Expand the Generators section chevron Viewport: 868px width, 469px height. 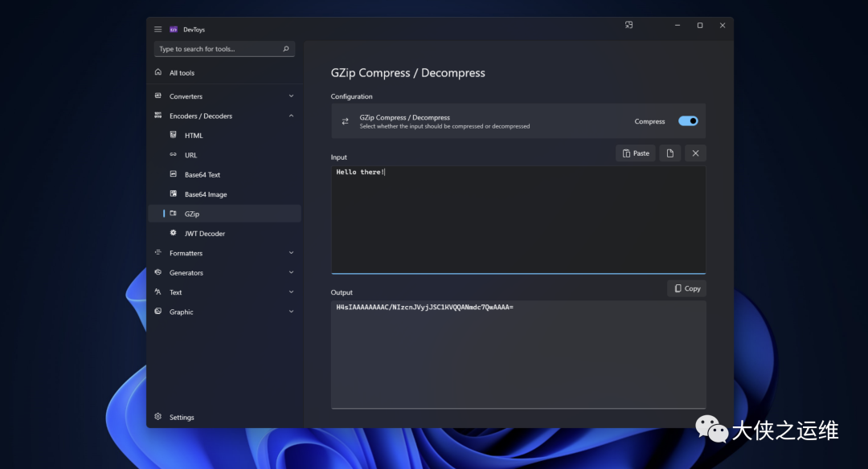[x=291, y=272]
